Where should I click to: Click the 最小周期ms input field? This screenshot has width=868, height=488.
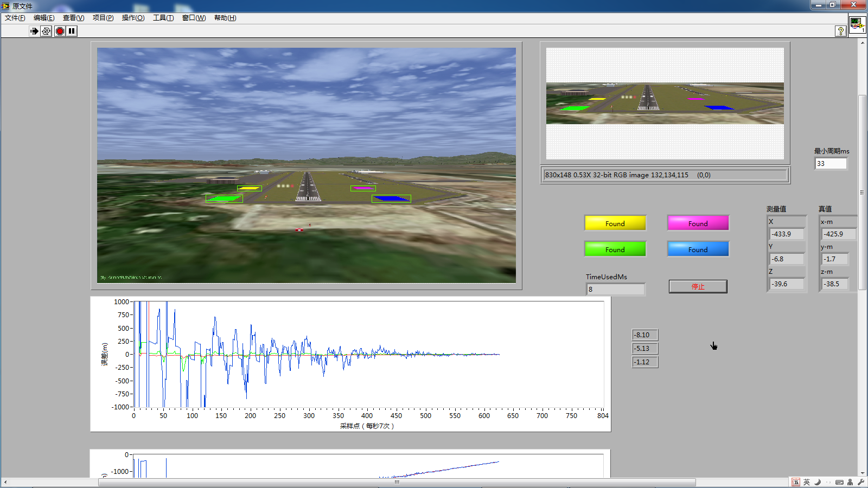831,163
